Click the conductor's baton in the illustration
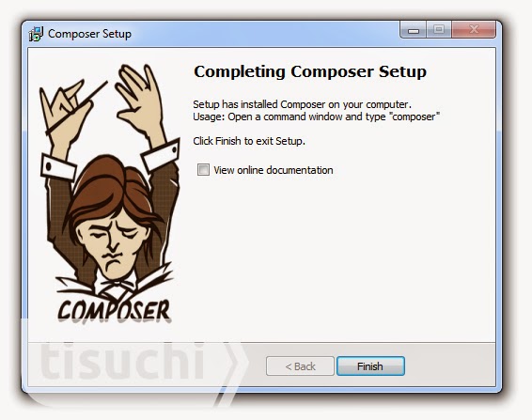The height and width of the screenshot is (420, 532). (77, 107)
